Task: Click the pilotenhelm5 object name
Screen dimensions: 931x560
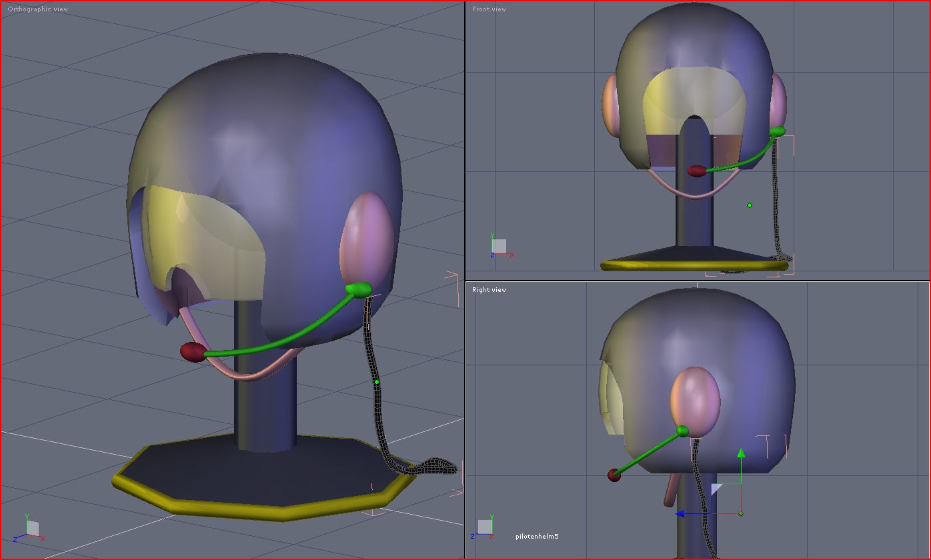Action: pyautogui.click(x=537, y=537)
